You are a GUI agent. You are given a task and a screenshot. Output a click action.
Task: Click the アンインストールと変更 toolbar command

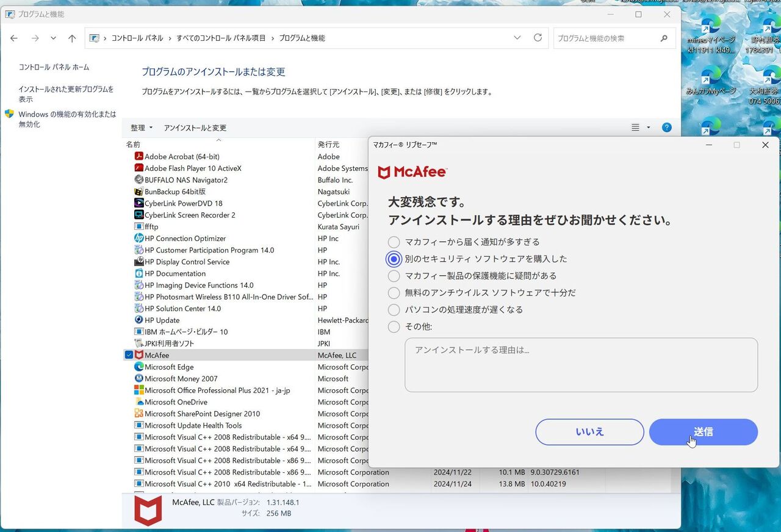(195, 128)
